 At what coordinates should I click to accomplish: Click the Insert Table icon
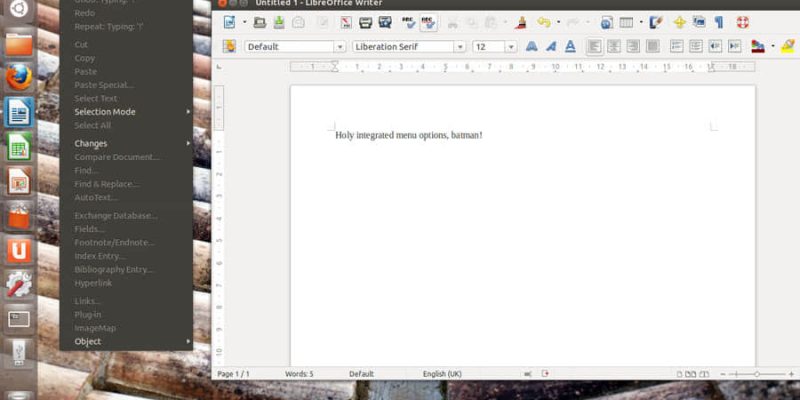click(626, 22)
